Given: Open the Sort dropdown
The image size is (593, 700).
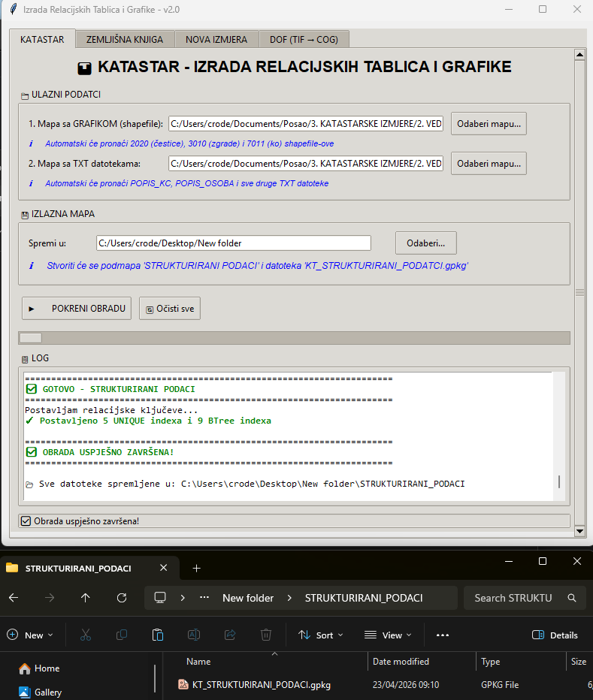Looking at the screenshot, I should pos(321,635).
